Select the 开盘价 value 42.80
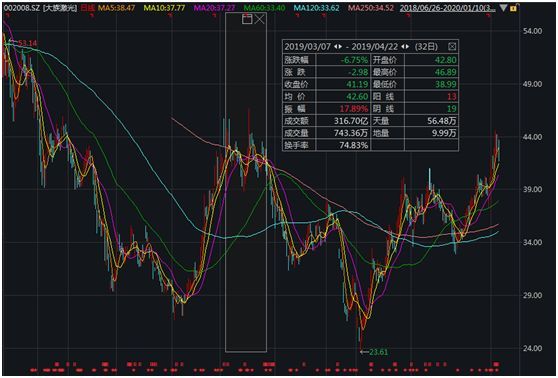The width and height of the screenshot is (558, 378). pos(446,60)
